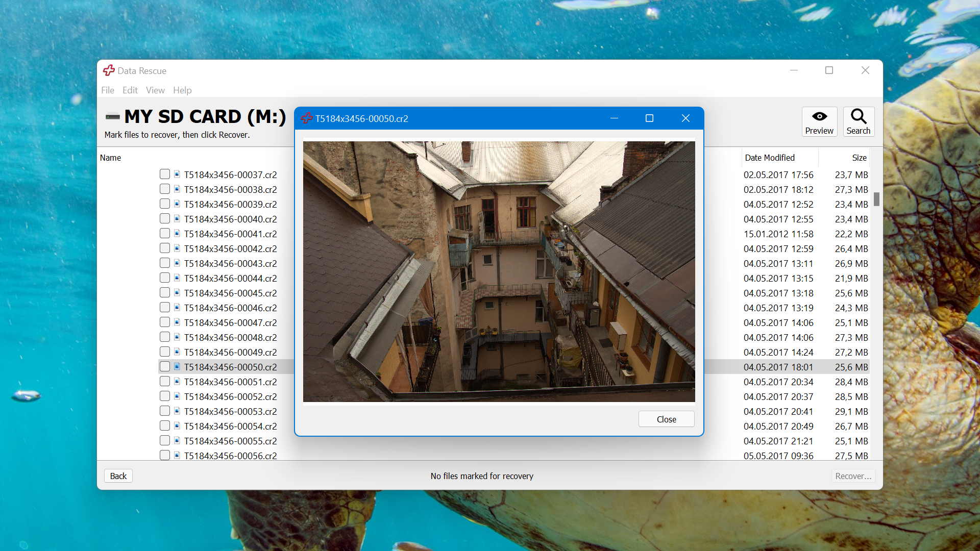Click file icon of T5184x3456-00047.cr2
The width and height of the screenshot is (980, 551).
[x=177, y=322]
